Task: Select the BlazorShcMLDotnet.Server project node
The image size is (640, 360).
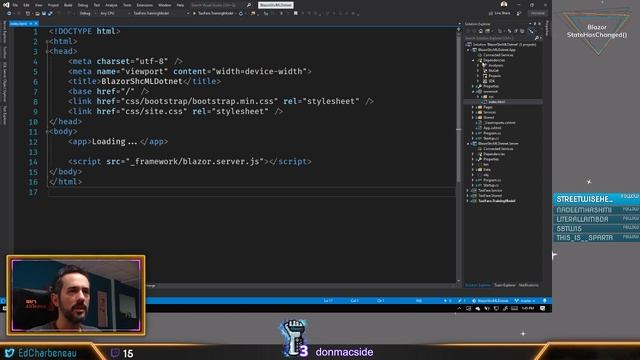Action: pyautogui.click(x=498, y=144)
